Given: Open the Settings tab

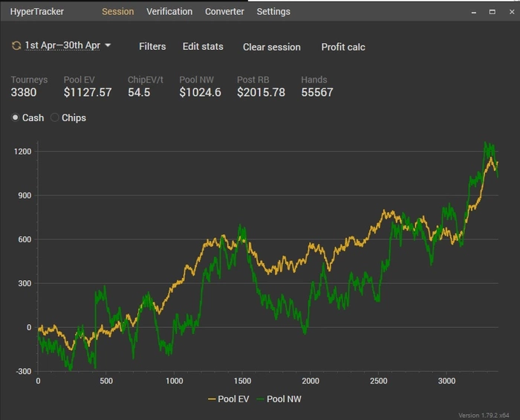Looking at the screenshot, I should (273, 12).
